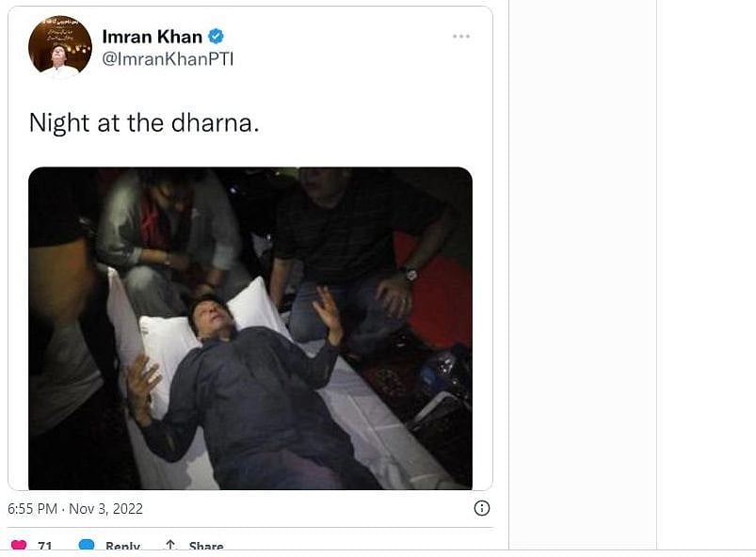756x557 pixels.
Task: Open tweet actions via the three dots
Action: [x=461, y=35]
